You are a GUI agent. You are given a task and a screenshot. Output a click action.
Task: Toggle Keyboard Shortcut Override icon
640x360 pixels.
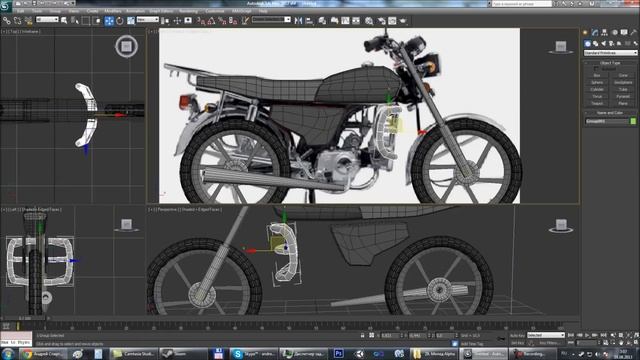[188, 20]
